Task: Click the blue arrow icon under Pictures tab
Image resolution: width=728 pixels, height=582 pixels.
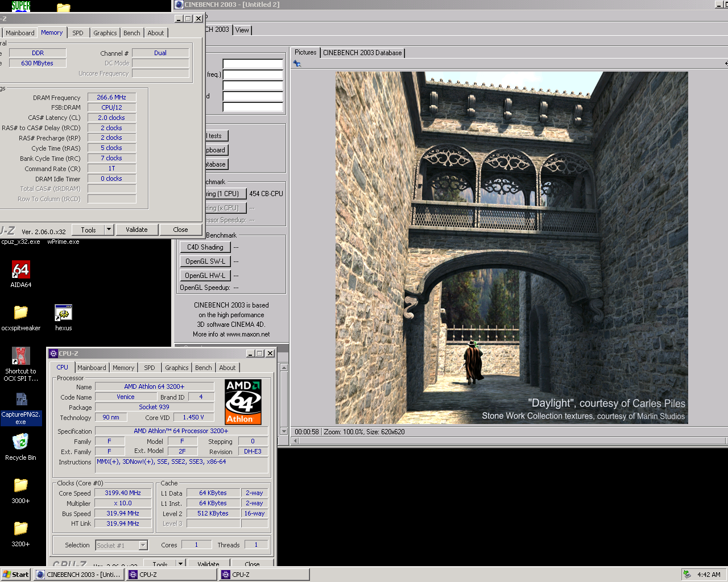Action: pos(297,64)
